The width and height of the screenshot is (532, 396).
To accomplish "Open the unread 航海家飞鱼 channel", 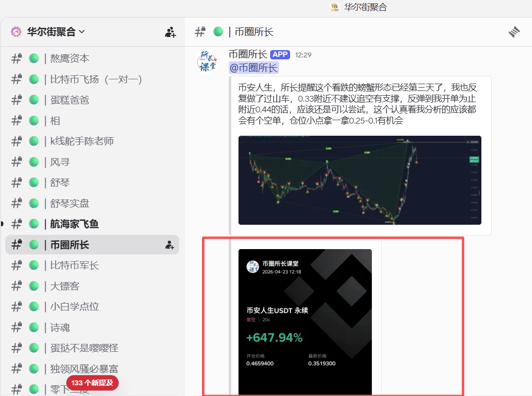I will [x=92, y=224].
